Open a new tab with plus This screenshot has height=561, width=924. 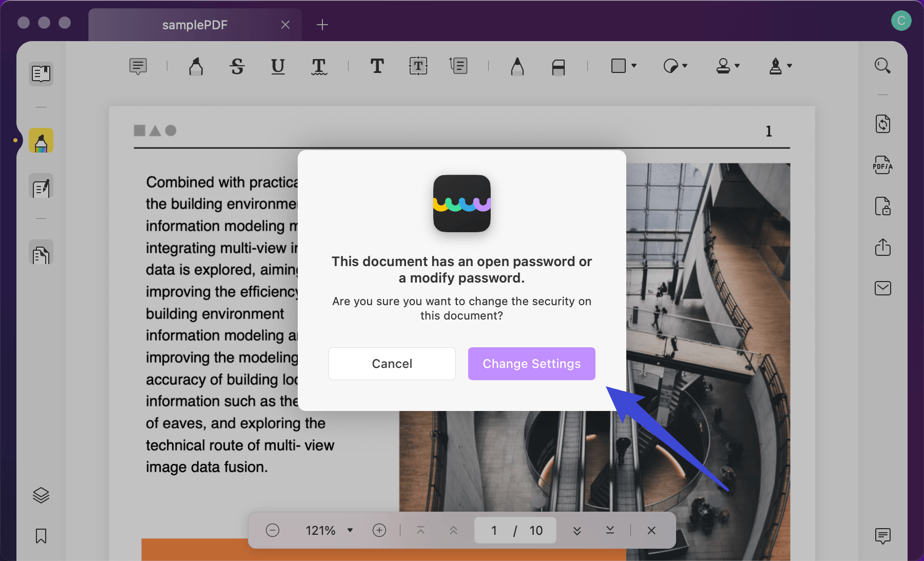click(322, 25)
